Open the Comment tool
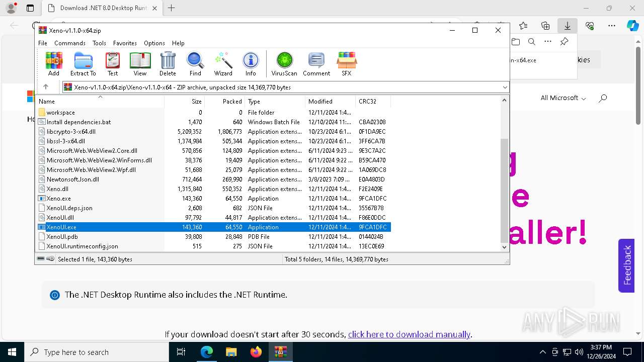 (x=316, y=64)
